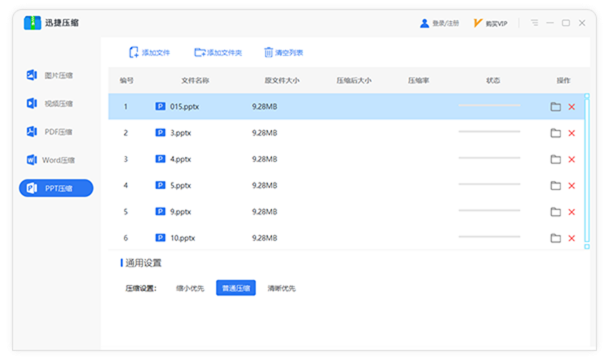This screenshot has width=610, height=360.
Task: Click 添加文件夹 to add a folder
Action: click(x=218, y=53)
